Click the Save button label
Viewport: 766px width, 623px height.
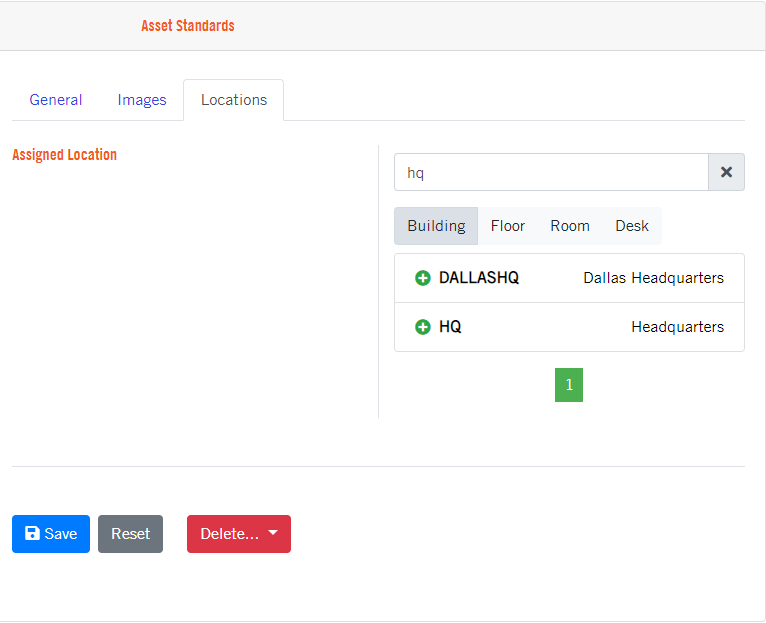[x=61, y=534]
